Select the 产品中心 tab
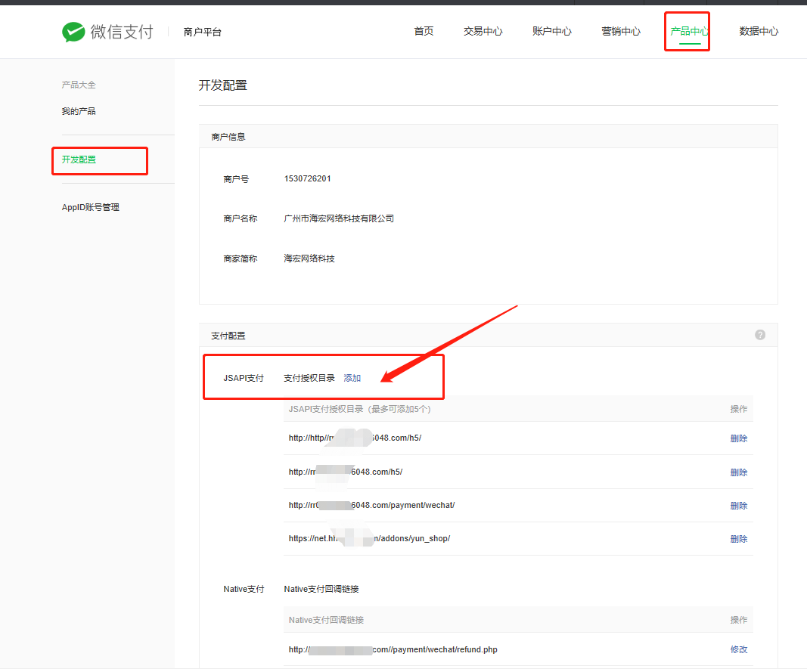Viewport: 807px width, 672px height. pos(690,32)
